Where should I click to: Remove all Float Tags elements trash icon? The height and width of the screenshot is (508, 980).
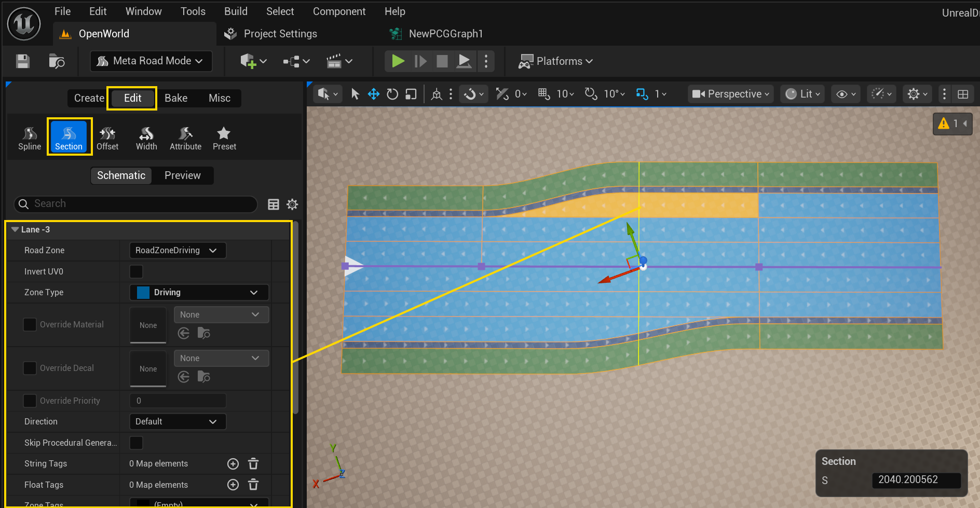(253, 485)
